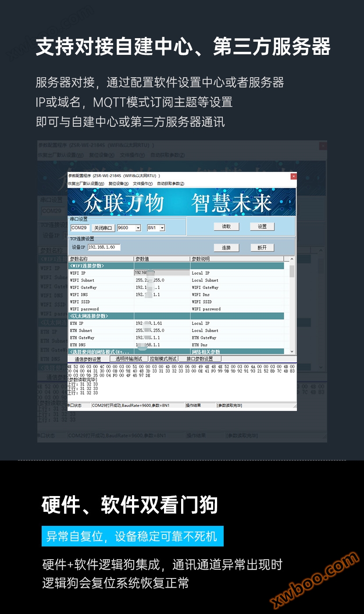Click WIFI password in the 参数说明 column

206,309
